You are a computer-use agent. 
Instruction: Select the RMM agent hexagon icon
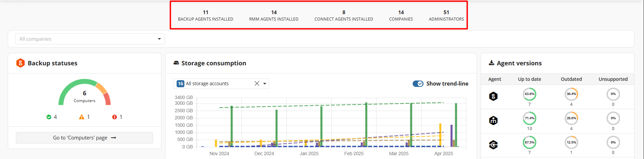(493, 120)
